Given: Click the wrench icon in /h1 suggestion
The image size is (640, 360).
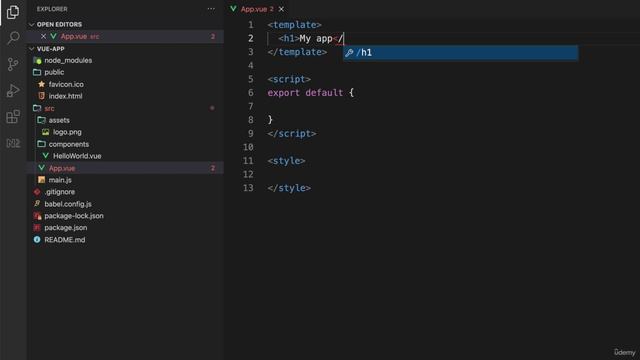Looking at the screenshot, I should [349, 53].
